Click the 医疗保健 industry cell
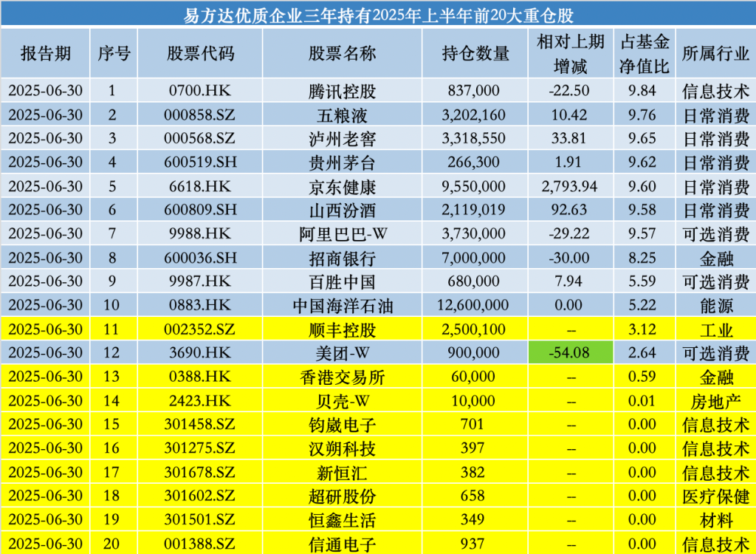756x554 pixels. click(715, 496)
